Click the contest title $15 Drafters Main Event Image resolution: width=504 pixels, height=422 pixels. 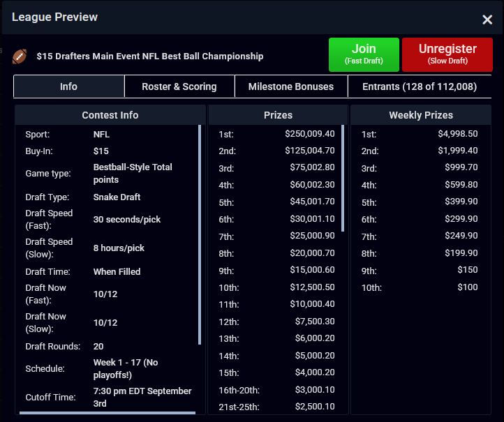pos(150,56)
